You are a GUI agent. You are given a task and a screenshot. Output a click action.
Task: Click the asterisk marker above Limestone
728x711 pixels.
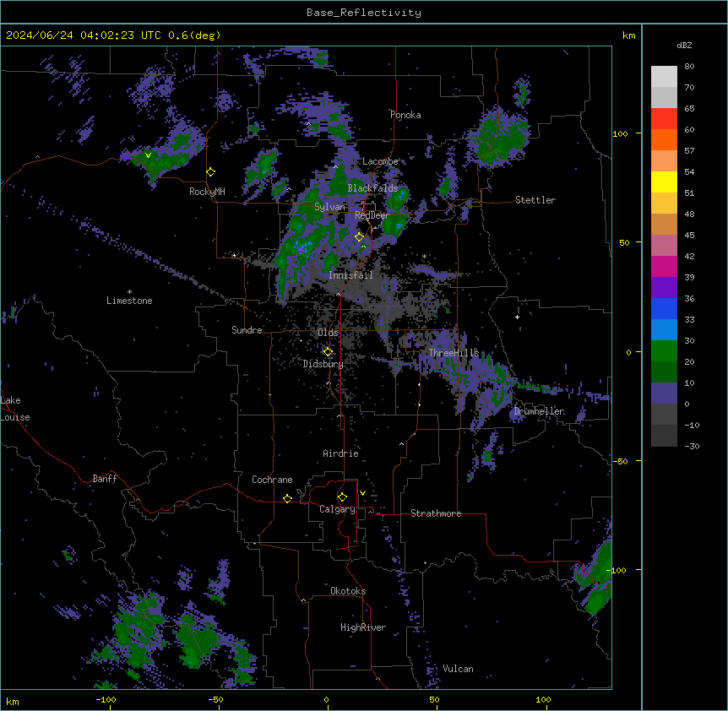coord(129,292)
